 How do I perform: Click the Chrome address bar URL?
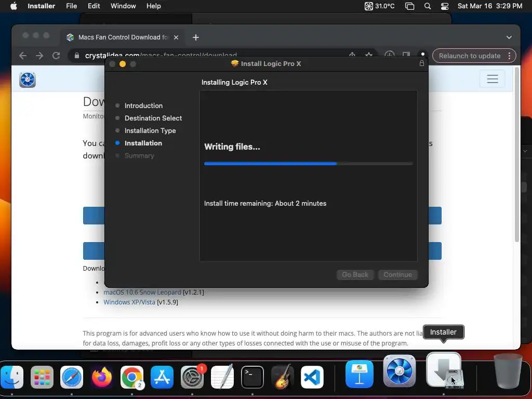tap(161, 55)
